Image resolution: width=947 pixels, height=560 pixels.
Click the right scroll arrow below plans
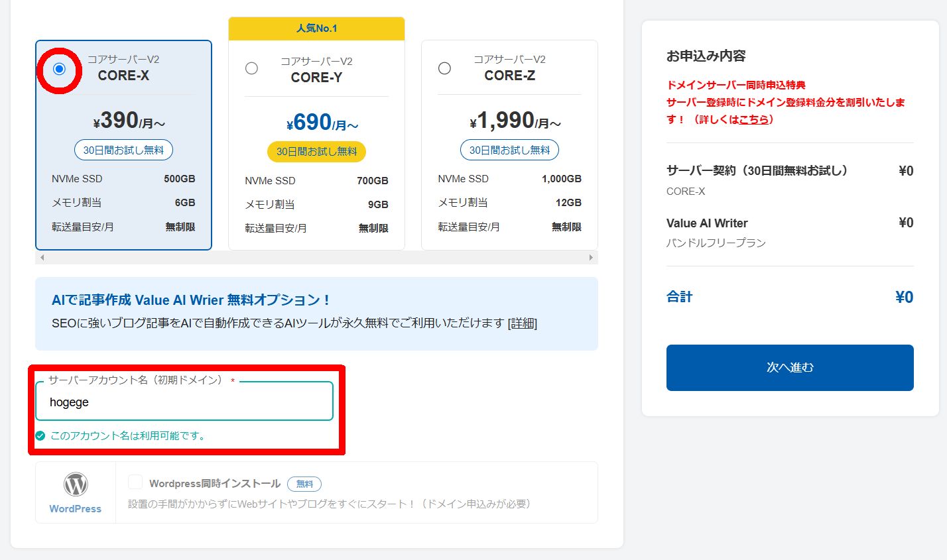591,256
